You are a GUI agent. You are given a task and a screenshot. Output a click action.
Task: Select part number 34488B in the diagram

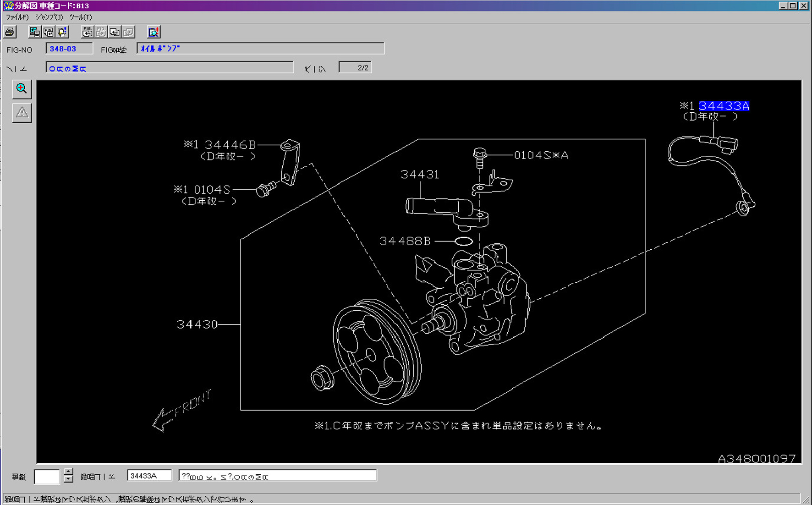coord(405,241)
